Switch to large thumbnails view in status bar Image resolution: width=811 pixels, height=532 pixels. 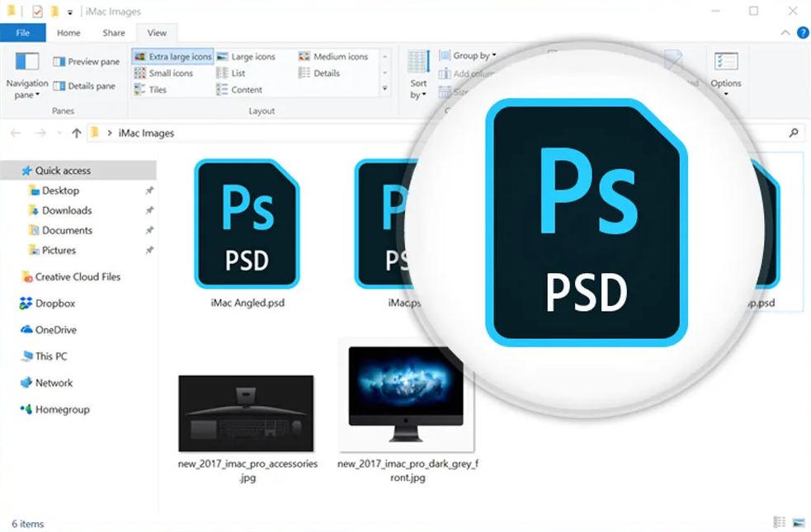(x=799, y=522)
